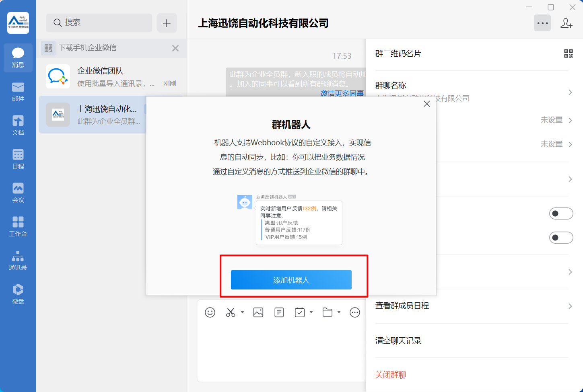The height and width of the screenshot is (392, 583).
Task: Click the document note icon in toolbar
Action: (x=279, y=312)
